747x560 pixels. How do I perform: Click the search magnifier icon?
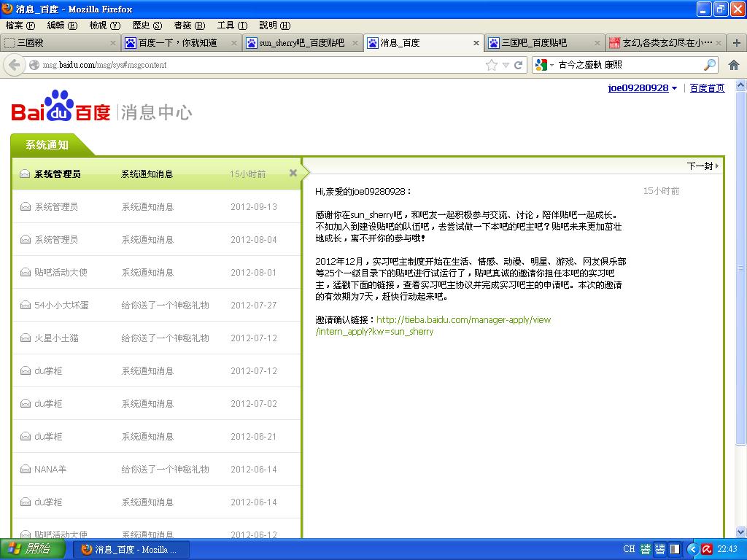click(710, 65)
